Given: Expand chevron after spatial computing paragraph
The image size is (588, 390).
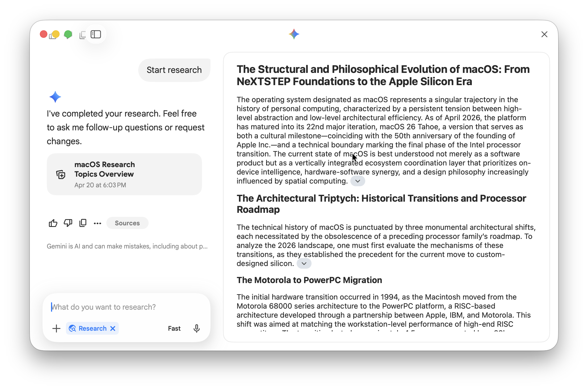Looking at the screenshot, I should click(358, 181).
